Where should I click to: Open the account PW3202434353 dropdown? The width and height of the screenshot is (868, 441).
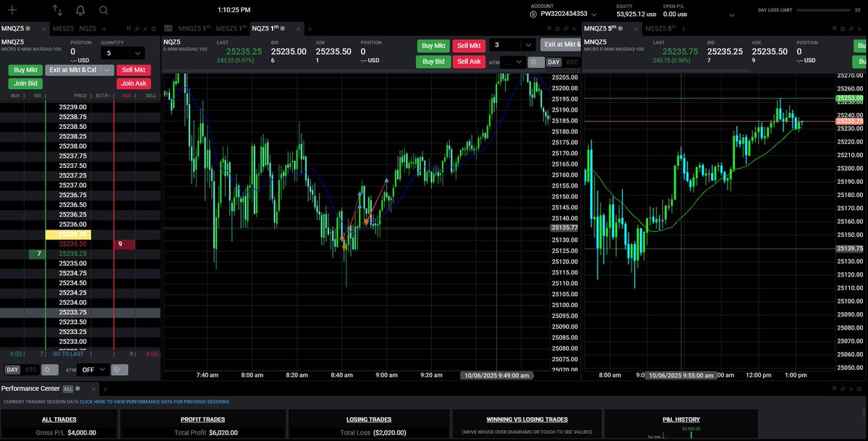pyautogui.click(x=594, y=14)
